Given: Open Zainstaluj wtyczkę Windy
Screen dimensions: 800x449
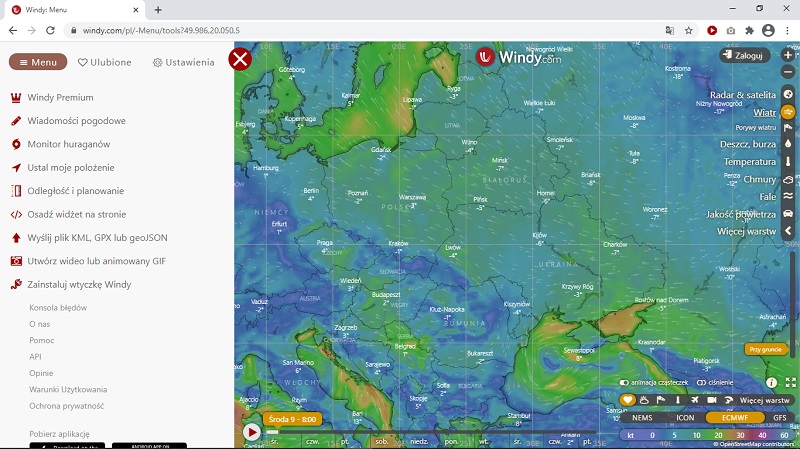Looking at the screenshot, I should coord(71,285).
